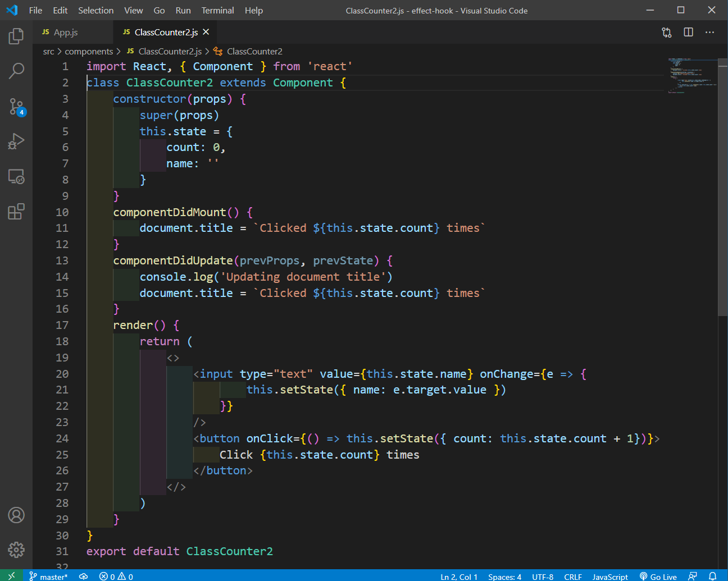Click 'export default ClassCounter2' on line 31
This screenshot has height=581, width=728.
pyautogui.click(x=180, y=551)
